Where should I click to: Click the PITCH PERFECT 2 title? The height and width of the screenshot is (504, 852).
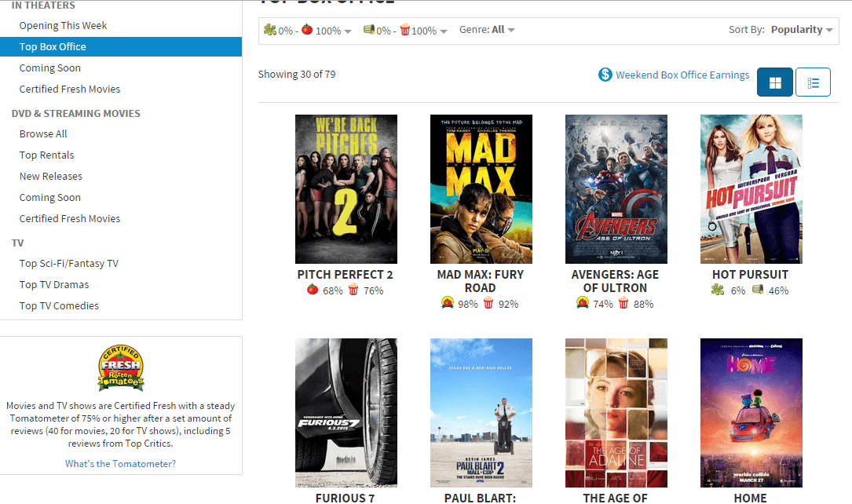[x=345, y=275]
